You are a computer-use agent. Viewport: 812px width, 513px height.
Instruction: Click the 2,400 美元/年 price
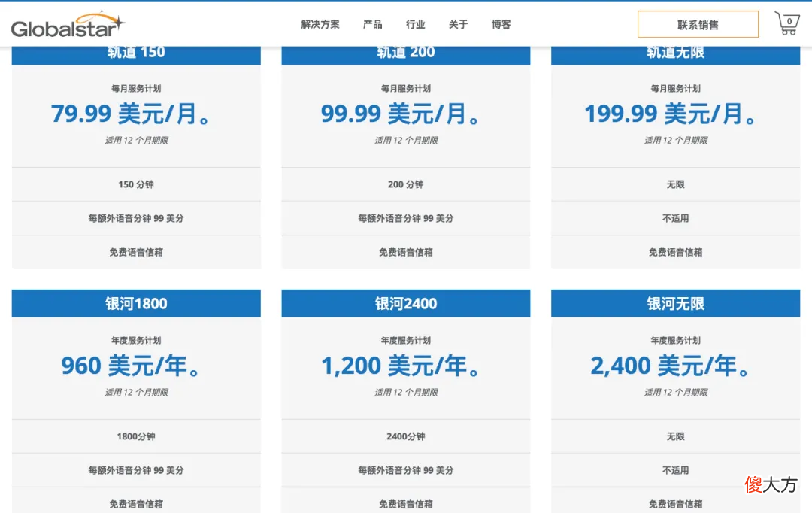(670, 366)
